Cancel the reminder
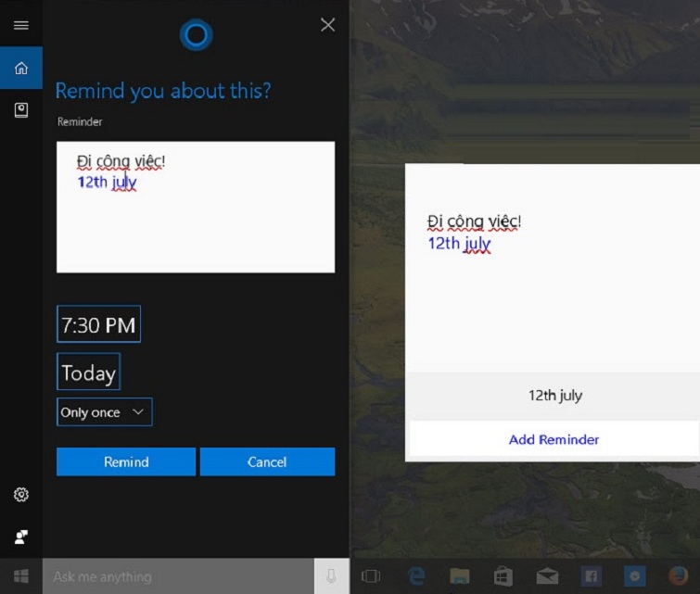This screenshot has width=700, height=594. click(267, 461)
